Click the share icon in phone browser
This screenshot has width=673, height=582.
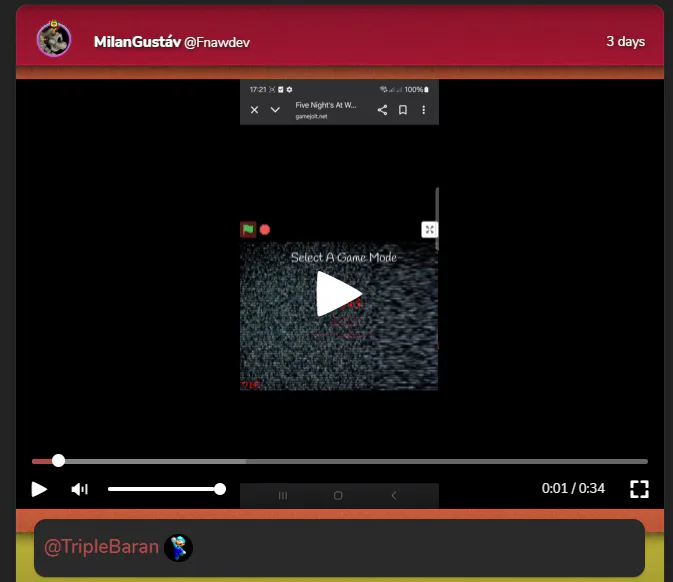(382, 110)
